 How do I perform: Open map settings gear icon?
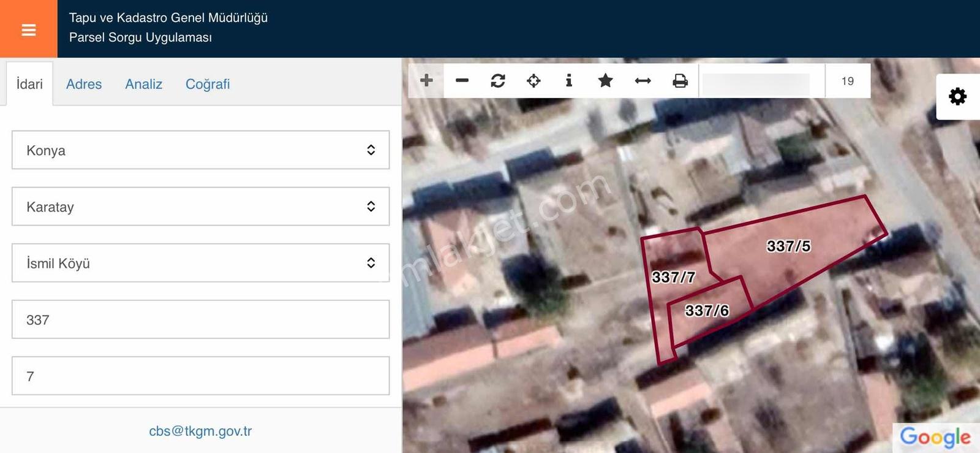pyautogui.click(x=957, y=96)
